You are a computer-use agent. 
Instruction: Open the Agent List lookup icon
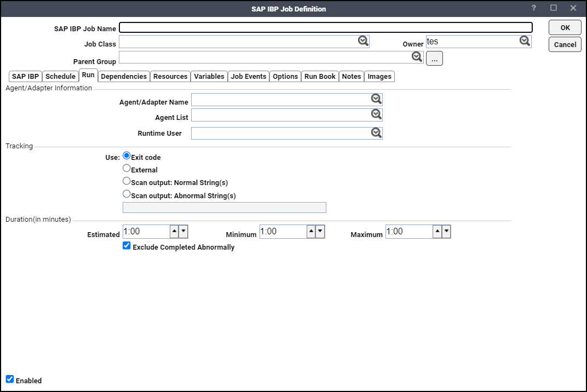(x=376, y=114)
